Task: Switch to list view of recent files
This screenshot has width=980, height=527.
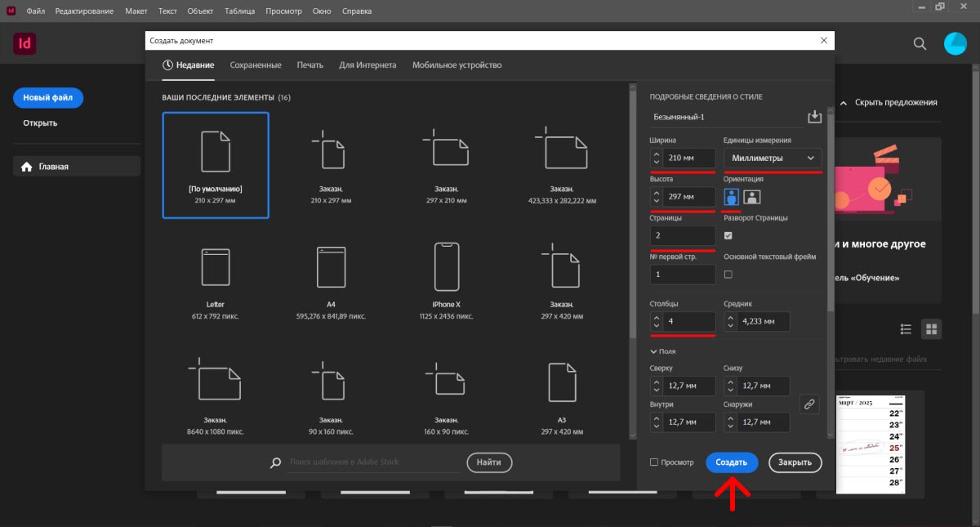Action: 906,328
